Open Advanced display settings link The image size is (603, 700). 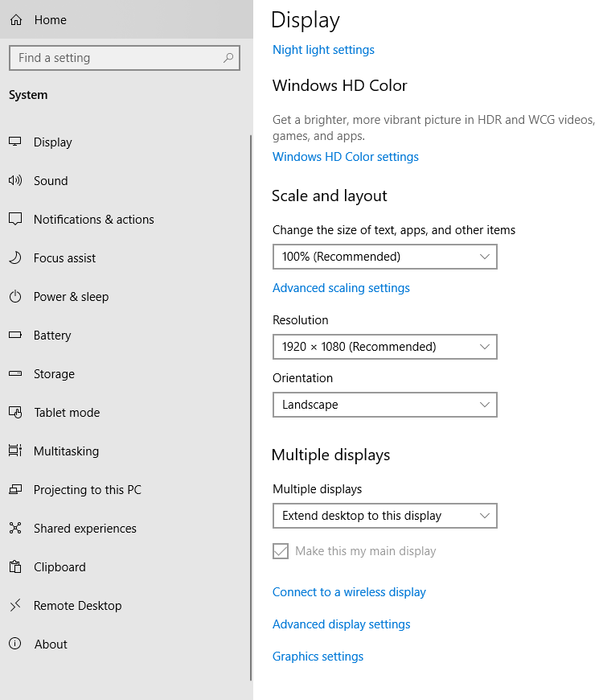pos(341,624)
